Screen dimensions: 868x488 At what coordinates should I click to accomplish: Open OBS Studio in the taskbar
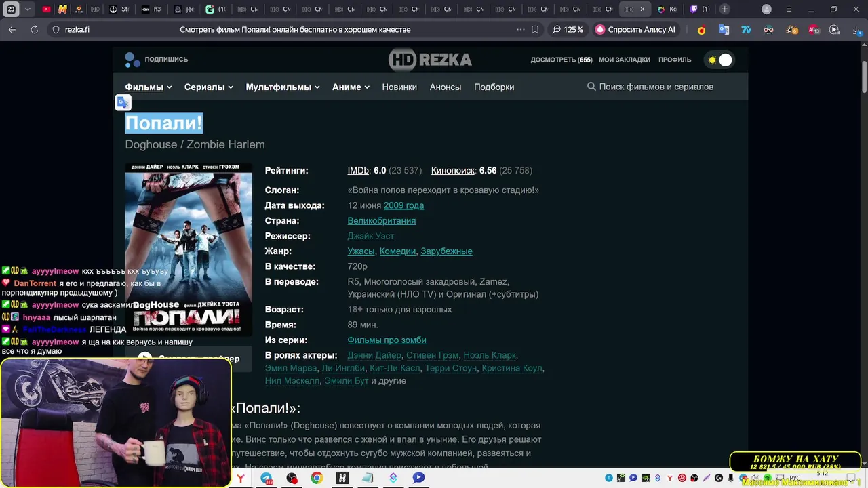pos(292,478)
